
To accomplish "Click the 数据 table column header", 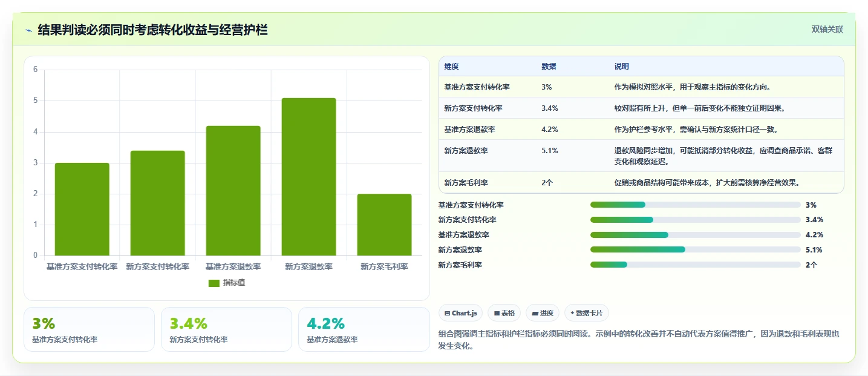I will click(x=549, y=67).
